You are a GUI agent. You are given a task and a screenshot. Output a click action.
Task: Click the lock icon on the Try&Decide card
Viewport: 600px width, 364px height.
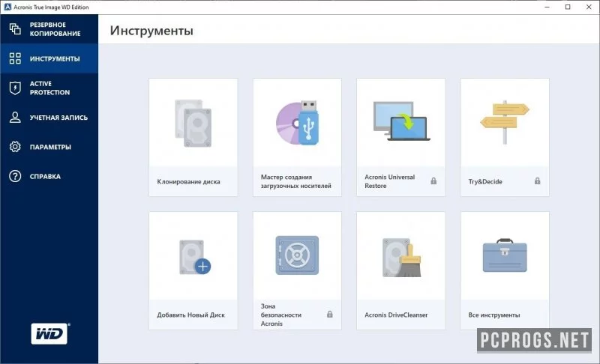point(537,181)
